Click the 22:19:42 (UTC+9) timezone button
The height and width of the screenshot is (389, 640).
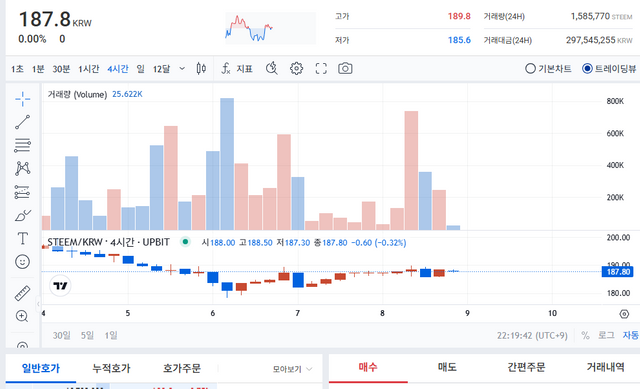click(x=532, y=336)
